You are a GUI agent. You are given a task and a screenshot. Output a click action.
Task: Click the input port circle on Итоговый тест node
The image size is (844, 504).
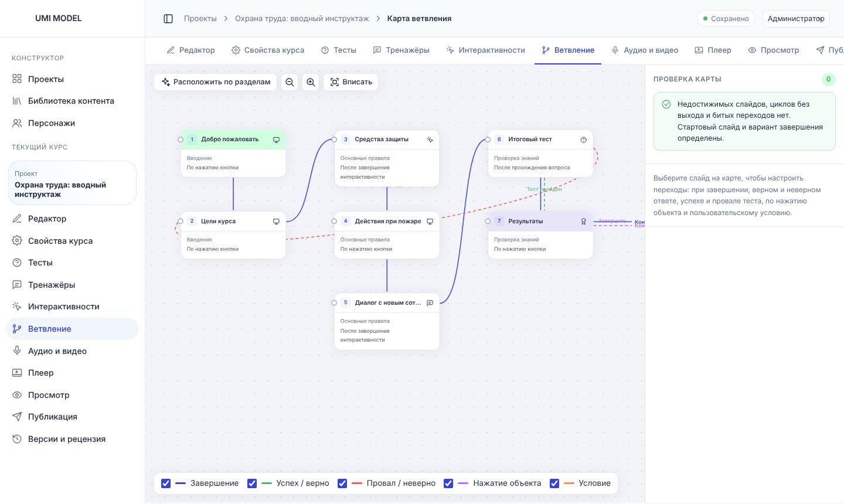pyautogui.click(x=488, y=140)
